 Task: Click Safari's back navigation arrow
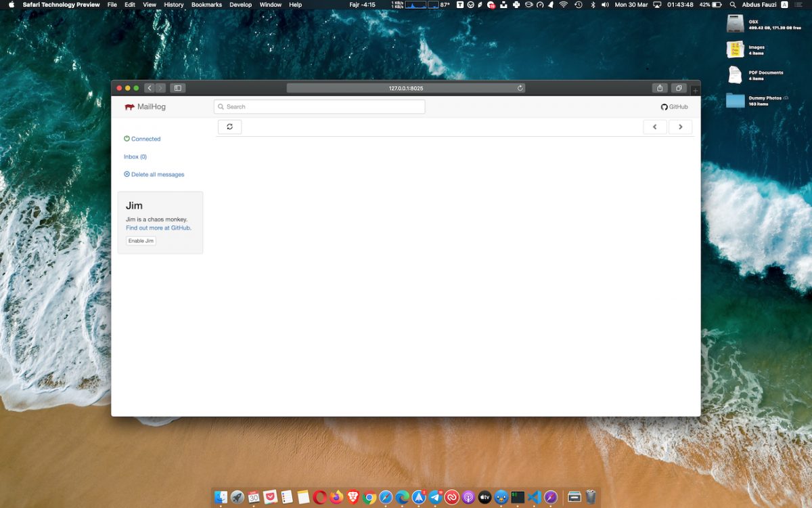pyautogui.click(x=150, y=87)
